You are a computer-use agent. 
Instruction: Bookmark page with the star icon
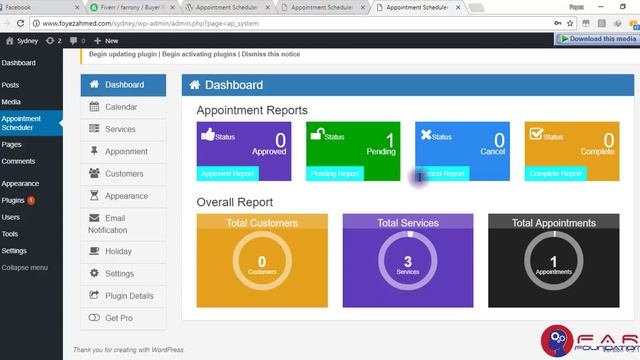570,23
